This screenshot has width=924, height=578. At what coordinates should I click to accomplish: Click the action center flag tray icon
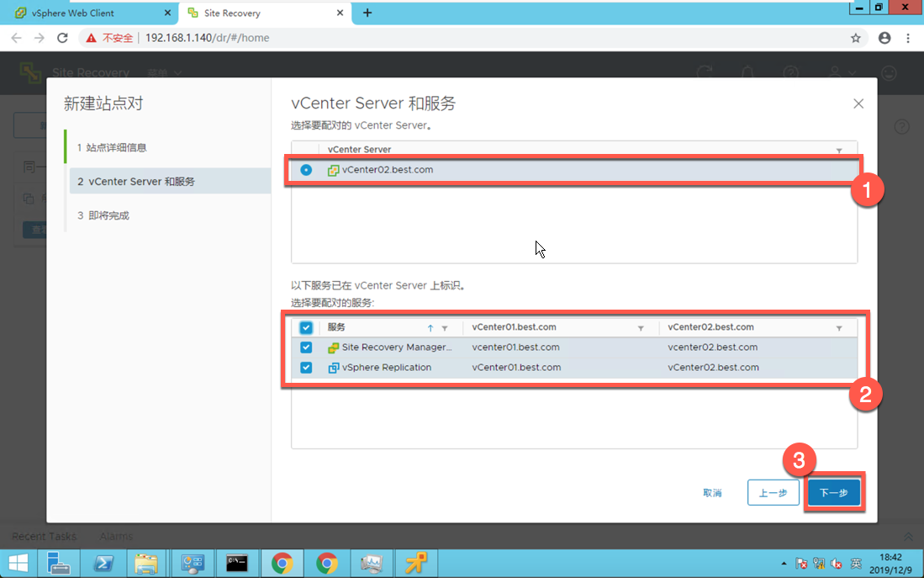click(x=801, y=563)
